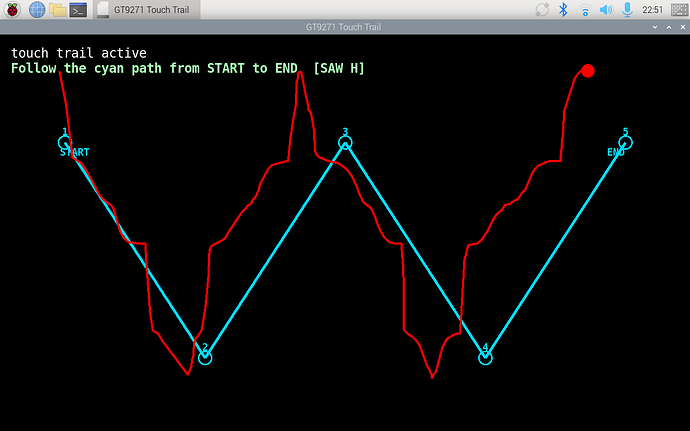The image size is (690, 431).
Task: Close the GT9271 Touch Trail window
Action: click(x=683, y=27)
